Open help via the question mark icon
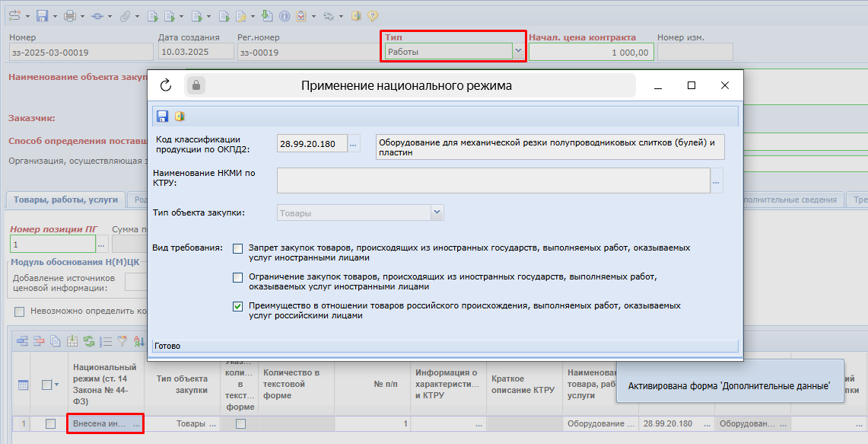Image resolution: width=868 pixels, height=444 pixels. [x=372, y=15]
